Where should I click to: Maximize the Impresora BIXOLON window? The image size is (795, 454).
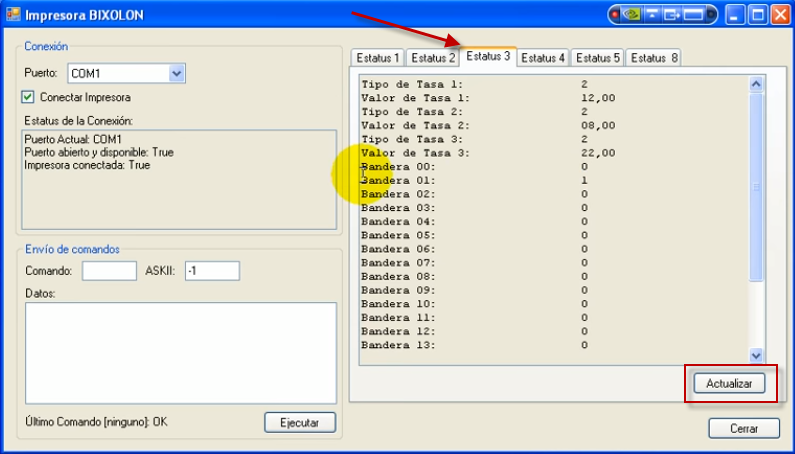(x=758, y=15)
